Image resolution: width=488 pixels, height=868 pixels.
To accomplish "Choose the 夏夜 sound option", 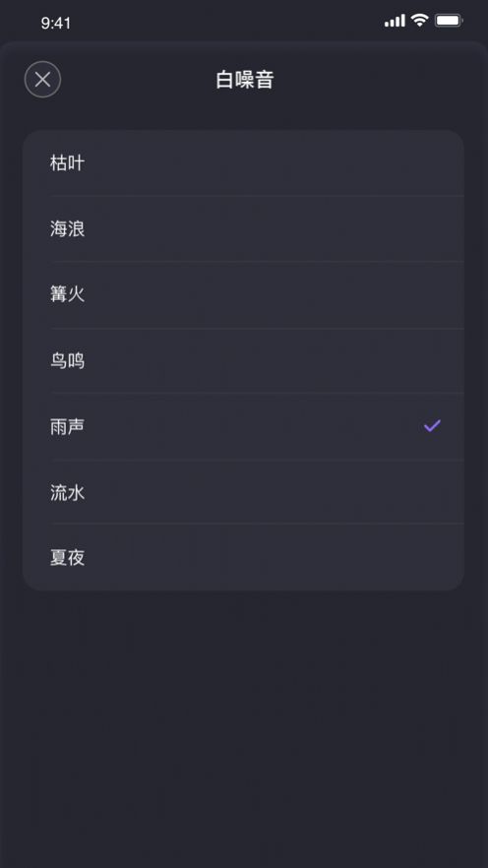I will pos(243,557).
